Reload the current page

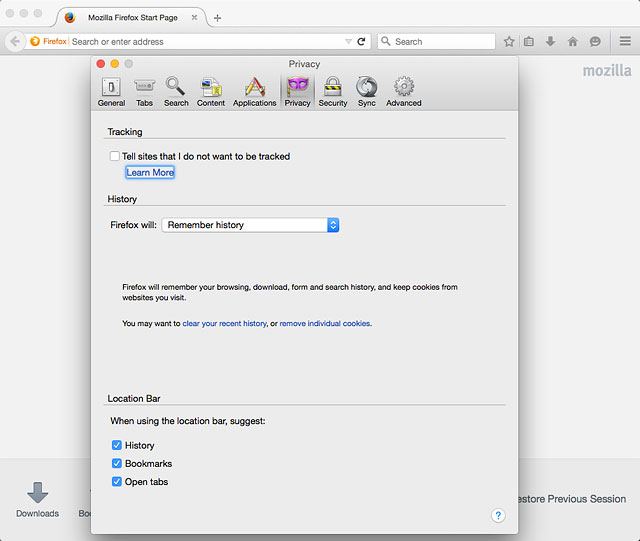[x=361, y=41]
